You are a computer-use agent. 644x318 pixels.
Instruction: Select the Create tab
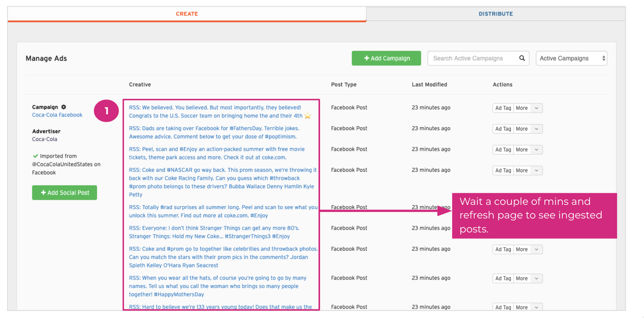pyautogui.click(x=187, y=14)
